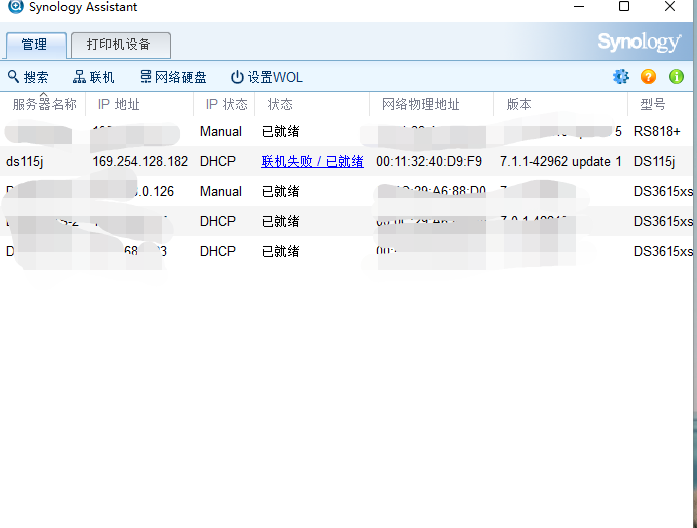This screenshot has width=697, height=528.
Task: Click model cell DS115j
Action: point(654,161)
